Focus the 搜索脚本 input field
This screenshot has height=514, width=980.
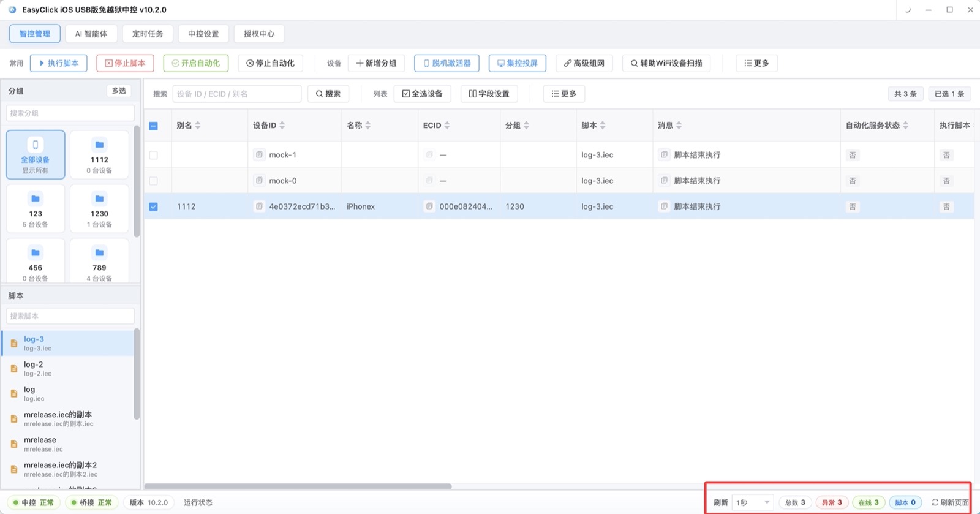(70, 316)
